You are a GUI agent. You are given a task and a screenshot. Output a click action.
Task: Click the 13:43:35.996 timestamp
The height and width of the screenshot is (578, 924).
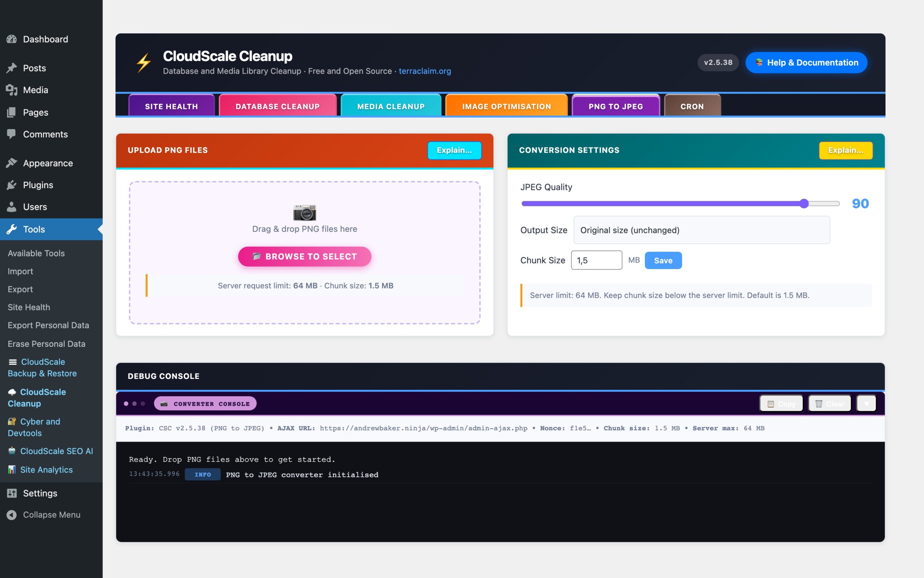click(x=154, y=474)
